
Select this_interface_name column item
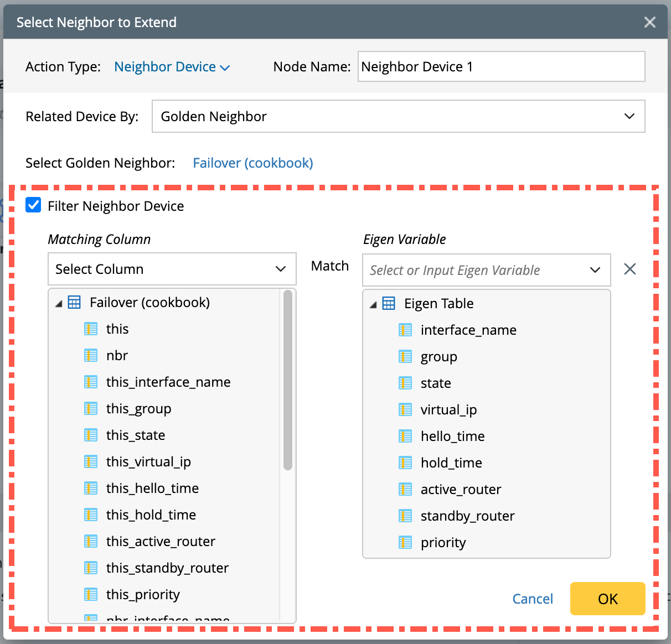coord(168,382)
